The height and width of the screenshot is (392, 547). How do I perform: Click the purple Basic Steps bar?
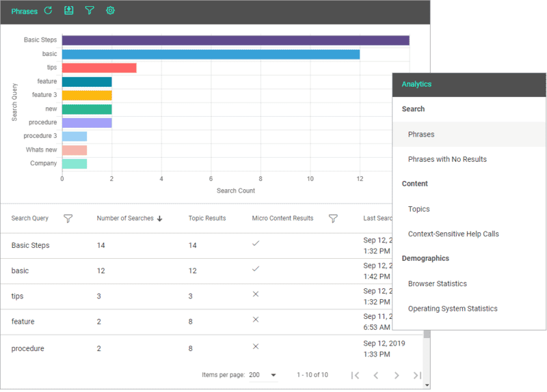pyautogui.click(x=236, y=40)
